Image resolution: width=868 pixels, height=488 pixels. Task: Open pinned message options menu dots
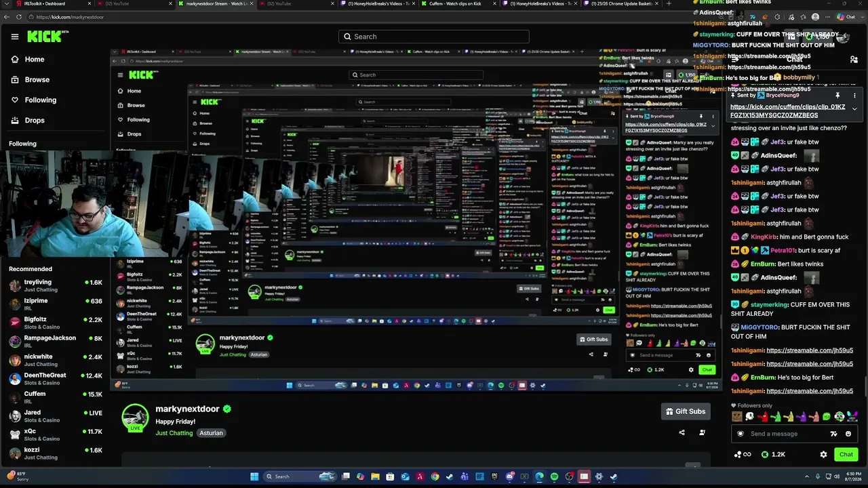point(854,96)
